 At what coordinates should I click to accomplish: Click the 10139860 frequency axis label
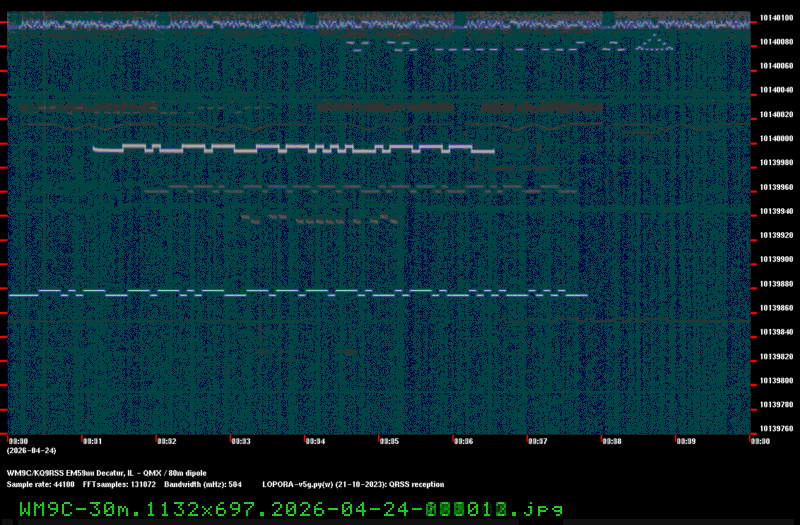[x=777, y=308]
